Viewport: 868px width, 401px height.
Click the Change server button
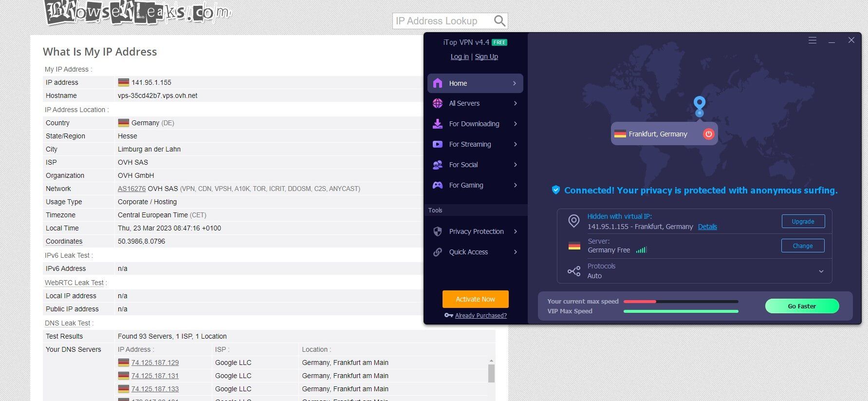[x=803, y=246]
